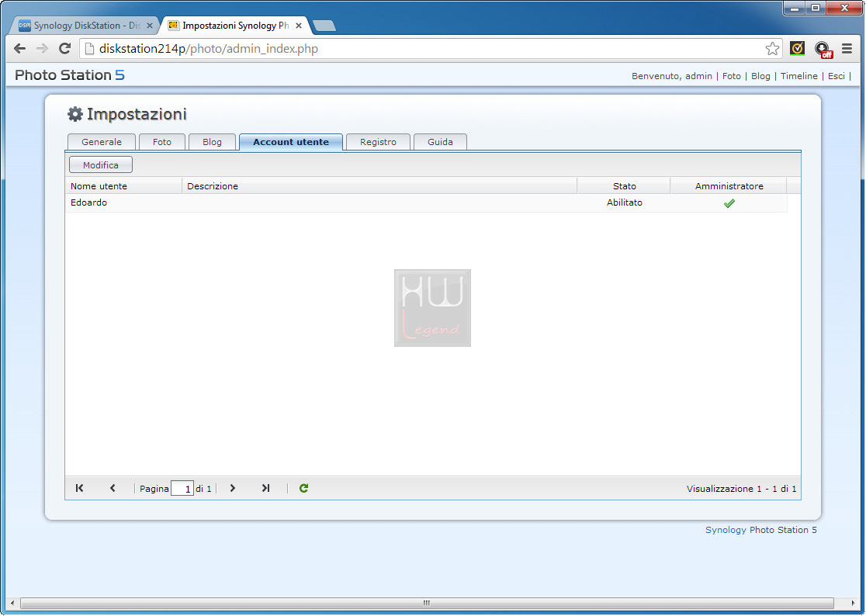Click the horizontal scrollbar left arrow
This screenshot has width=866, height=616.
click(12, 604)
